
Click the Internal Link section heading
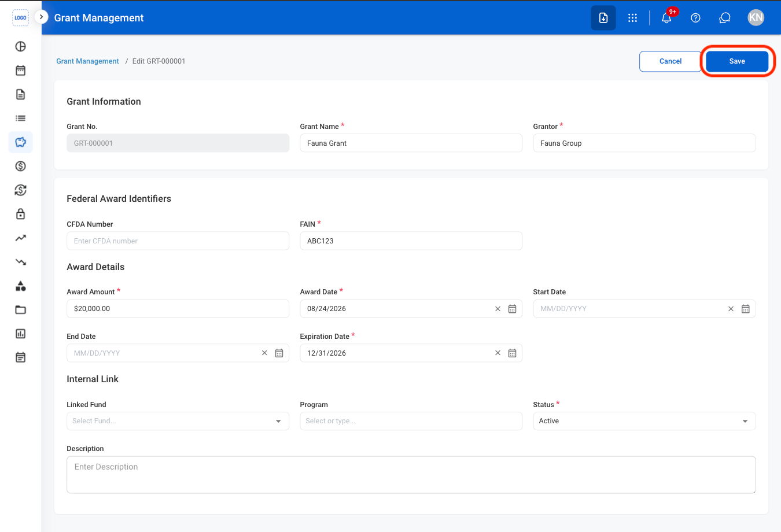pyautogui.click(x=93, y=379)
